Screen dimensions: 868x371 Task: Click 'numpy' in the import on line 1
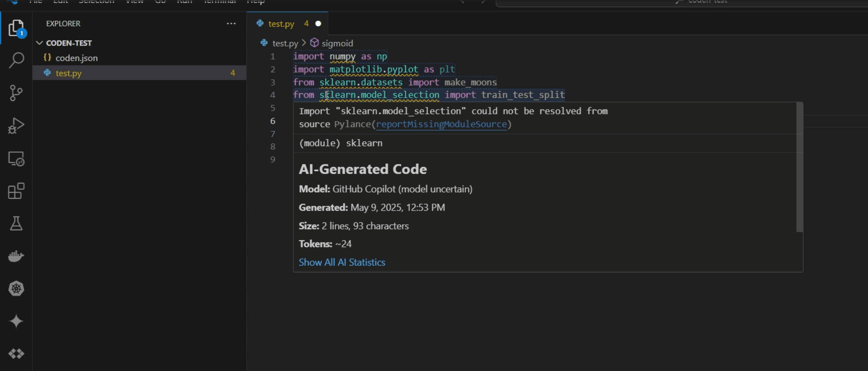point(342,56)
